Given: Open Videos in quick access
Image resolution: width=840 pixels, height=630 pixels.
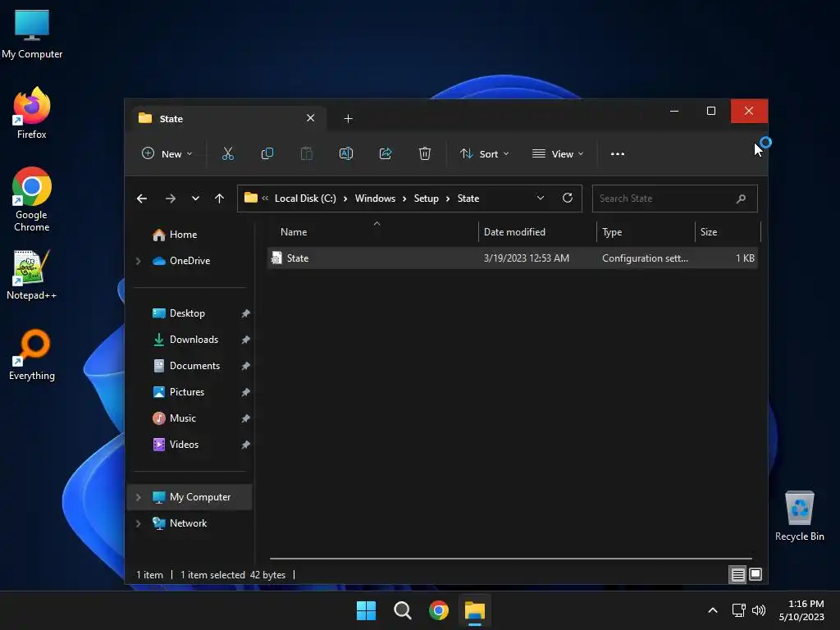Looking at the screenshot, I should [184, 445].
